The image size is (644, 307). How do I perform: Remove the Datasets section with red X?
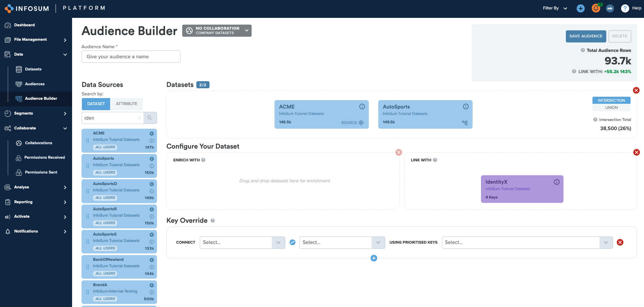(x=636, y=90)
